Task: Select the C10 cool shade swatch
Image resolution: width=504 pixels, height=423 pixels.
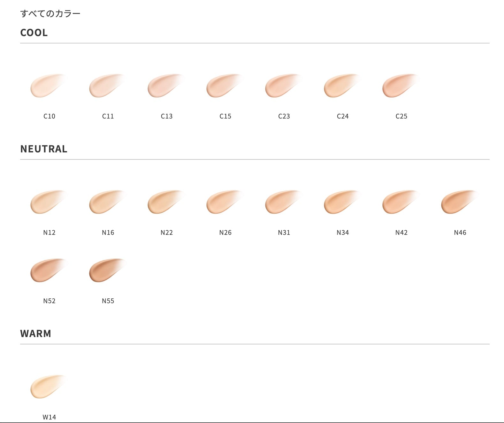Action: pos(46,86)
